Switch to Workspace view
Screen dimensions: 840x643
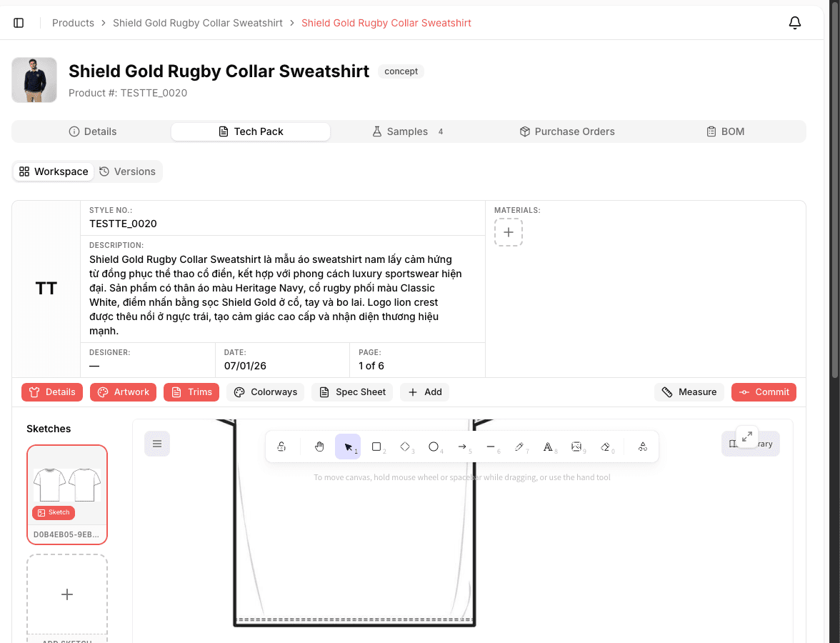pos(54,171)
